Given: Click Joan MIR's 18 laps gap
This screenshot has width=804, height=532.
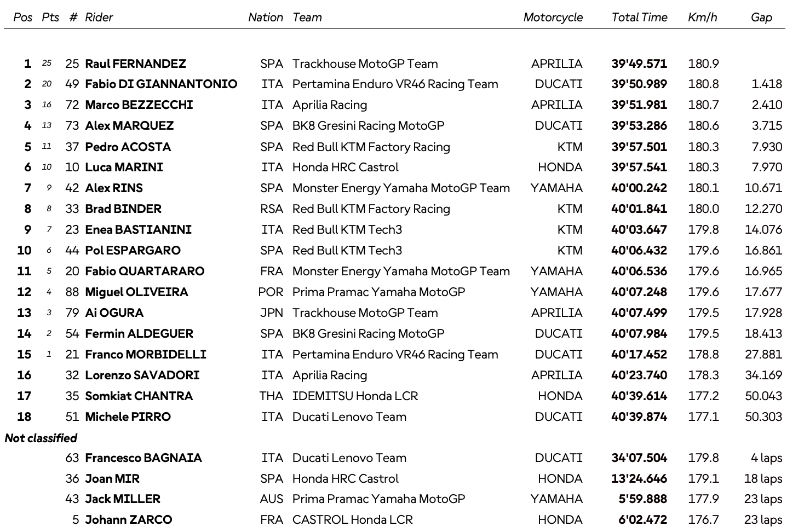Looking at the screenshot, I should pos(762,478).
